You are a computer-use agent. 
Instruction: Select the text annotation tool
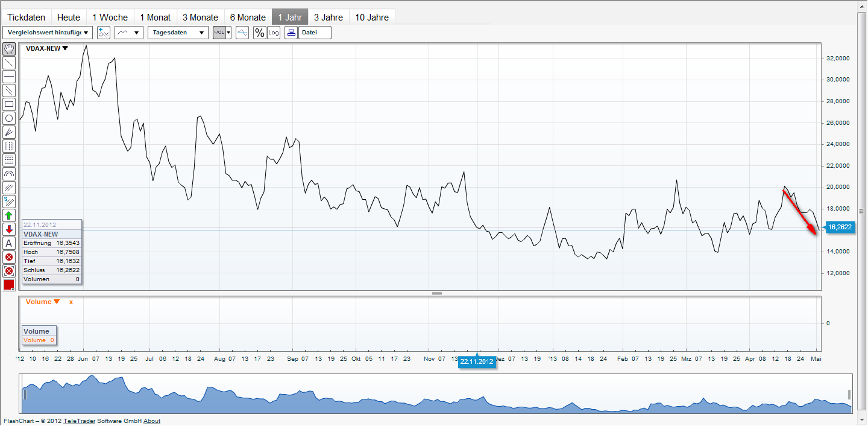click(9, 243)
